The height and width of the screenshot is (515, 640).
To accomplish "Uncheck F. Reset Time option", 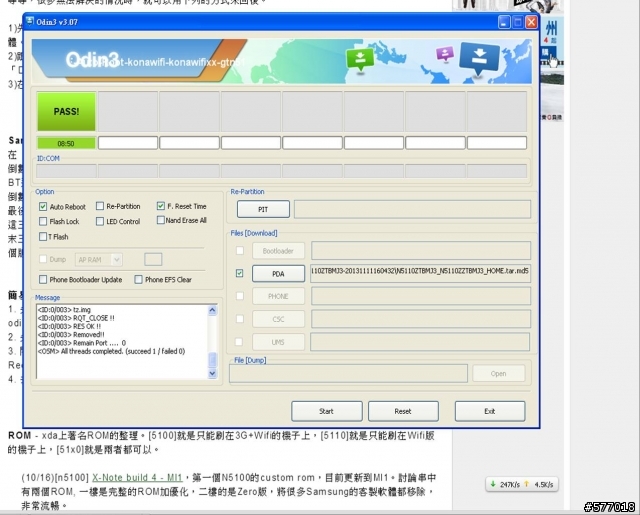I will coord(161,206).
